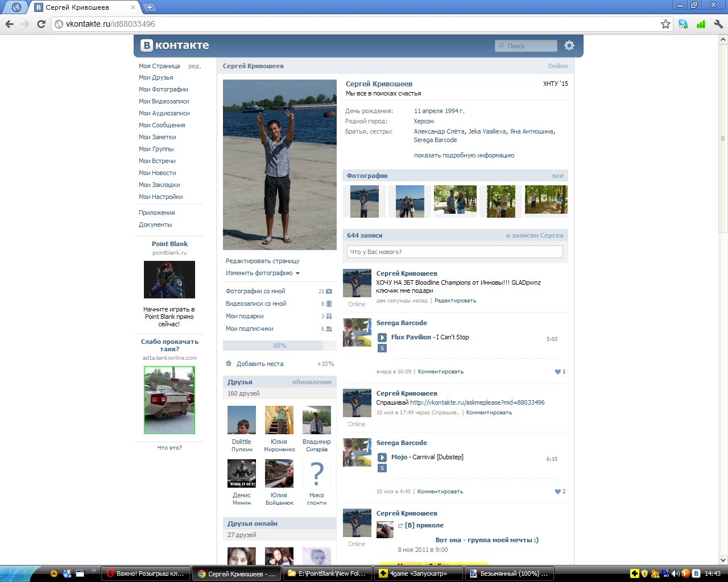Click the Skype extension icon in the toolbar

(683, 24)
